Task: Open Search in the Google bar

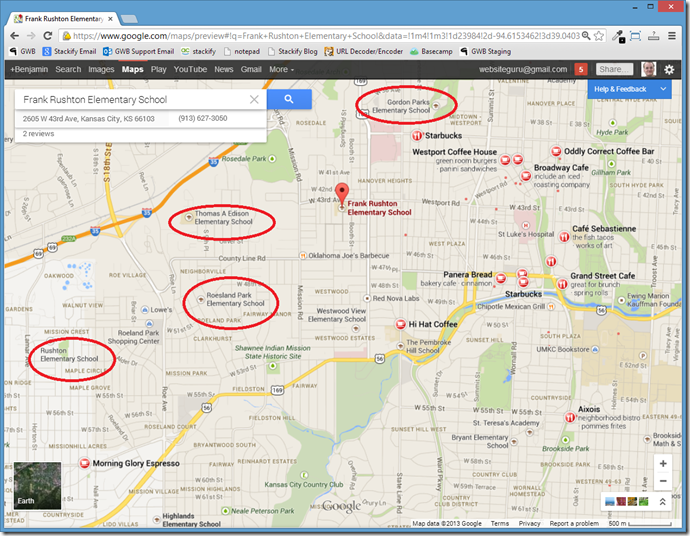Action: click(68, 70)
